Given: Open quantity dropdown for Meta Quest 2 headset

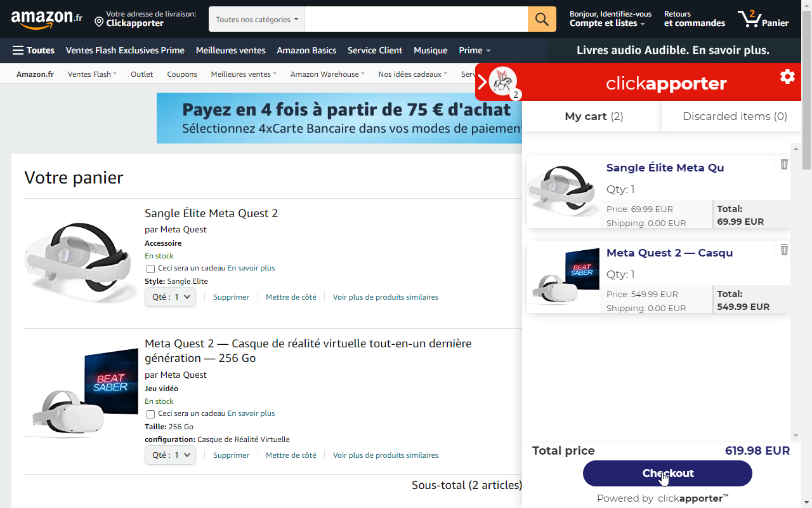Looking at the screenshot, I should pos(170,455).
